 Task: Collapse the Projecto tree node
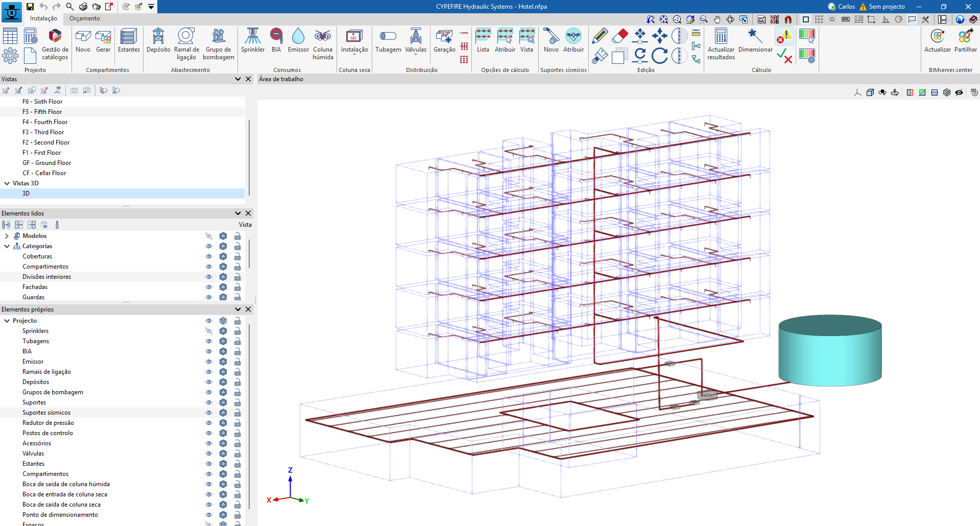point(7,321)
